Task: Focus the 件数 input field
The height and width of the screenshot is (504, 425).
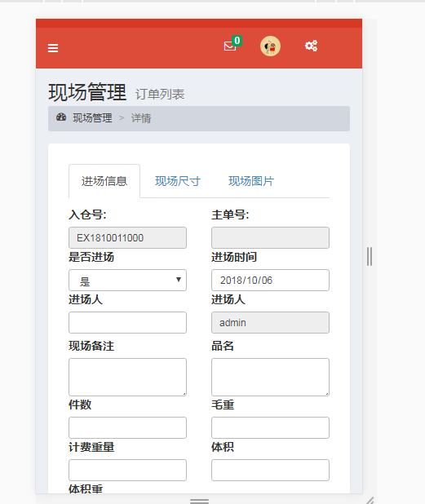Action: click(127, 428)
